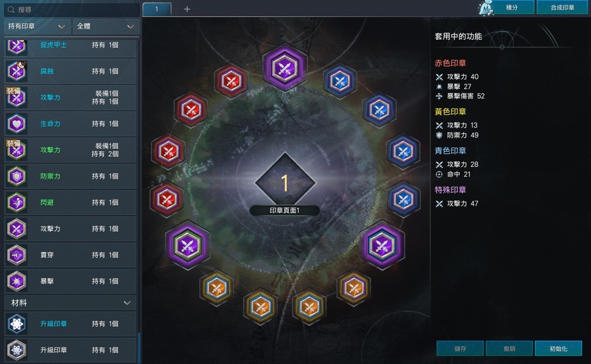Select the 暴擊 critical seal icon
Image resolution: width=591 pixels, height=364 pixels.
click(x=17, y=281)
